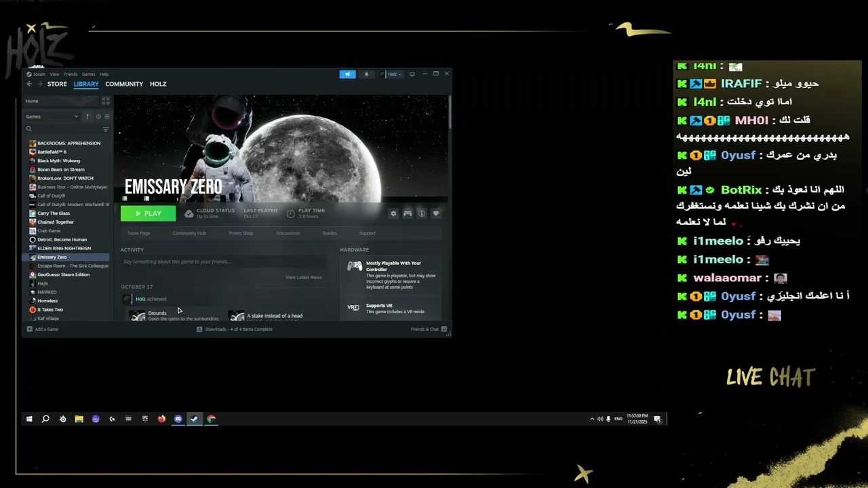The width and height of the screenshot is (868, 488).
Task: Open the Guides link
Action: click(x=330, y=233)
